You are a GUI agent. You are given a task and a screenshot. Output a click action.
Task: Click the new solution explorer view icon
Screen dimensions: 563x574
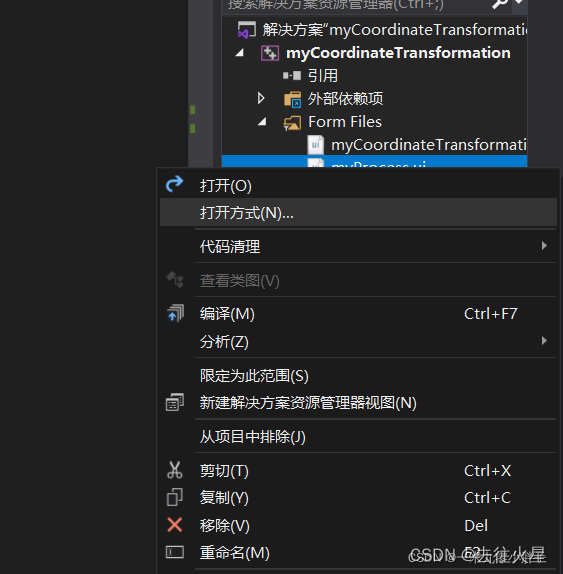click(x=175, y=402)
